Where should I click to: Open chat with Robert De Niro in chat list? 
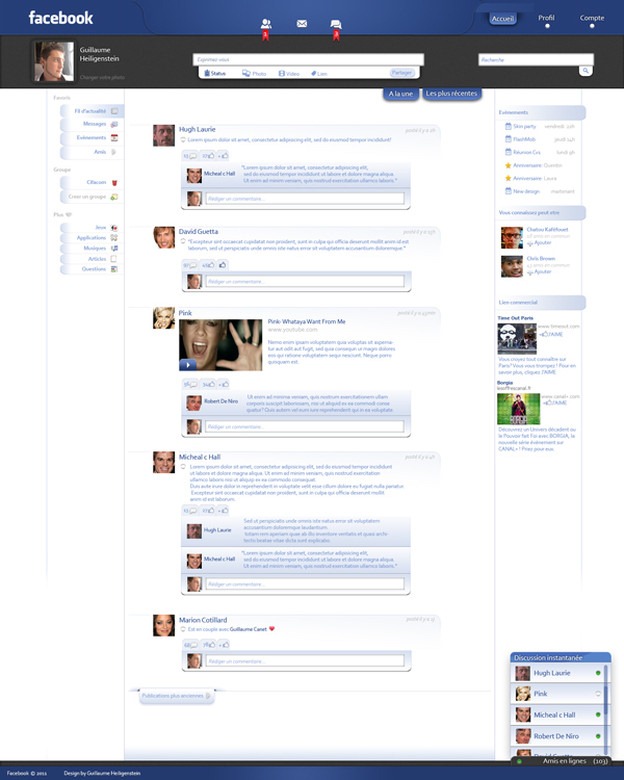pos(557,736)
